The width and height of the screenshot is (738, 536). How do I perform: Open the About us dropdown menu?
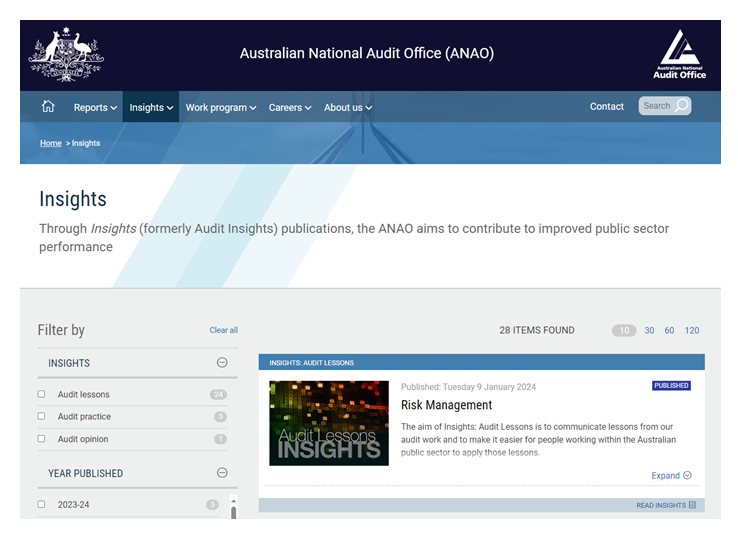tap(348, 107)
